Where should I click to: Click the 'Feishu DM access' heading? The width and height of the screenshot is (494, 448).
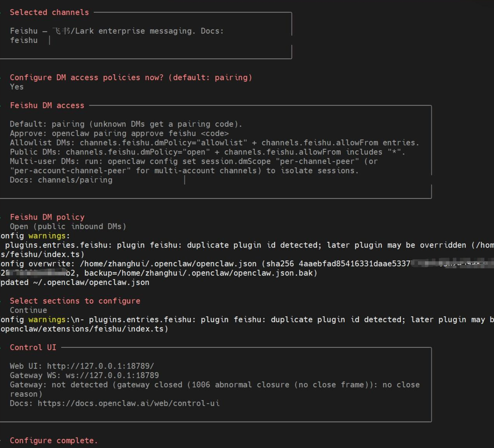tap(47, 106)
